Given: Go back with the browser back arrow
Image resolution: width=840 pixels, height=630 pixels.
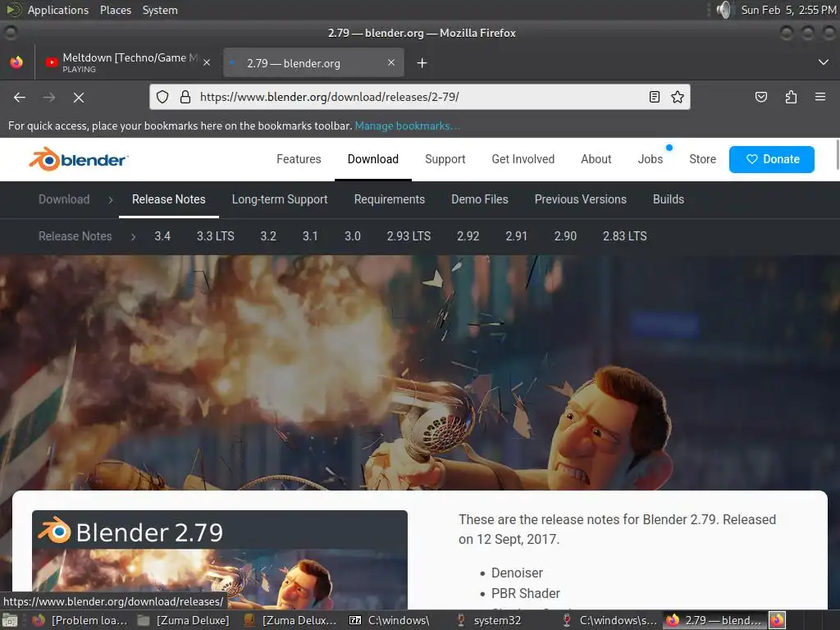Looking at the screenshot, I should (20, 98).
